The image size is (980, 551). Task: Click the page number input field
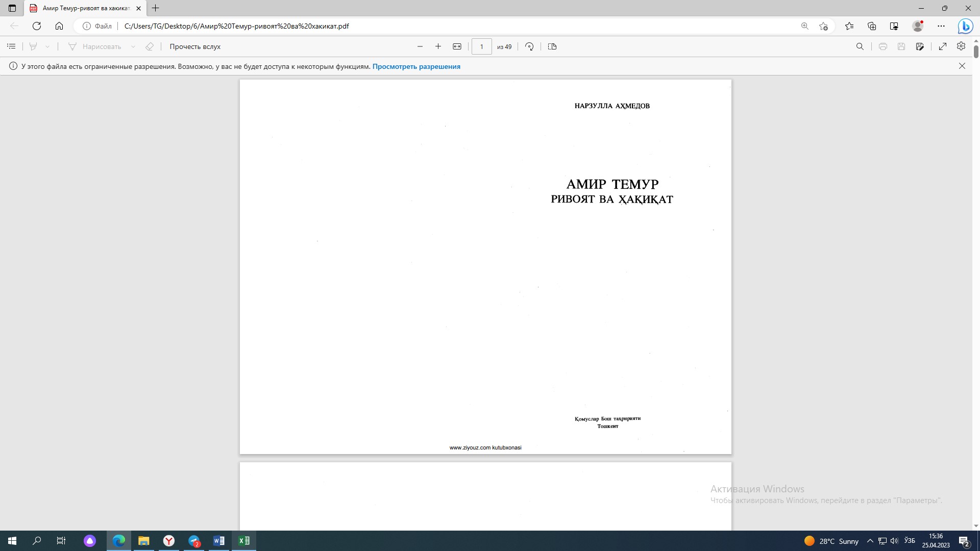point(481,46)
